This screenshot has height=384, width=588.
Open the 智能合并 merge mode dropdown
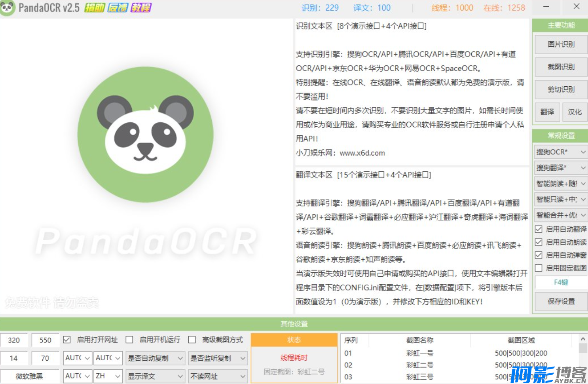561,215
